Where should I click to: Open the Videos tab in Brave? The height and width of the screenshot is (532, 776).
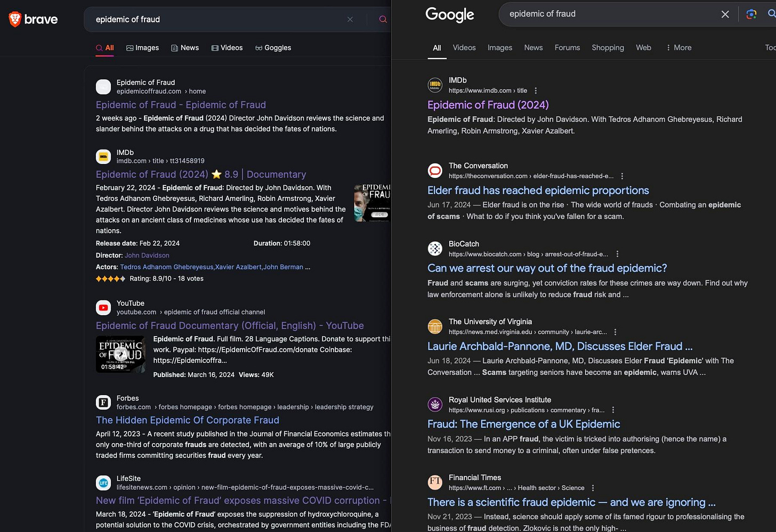227,48
